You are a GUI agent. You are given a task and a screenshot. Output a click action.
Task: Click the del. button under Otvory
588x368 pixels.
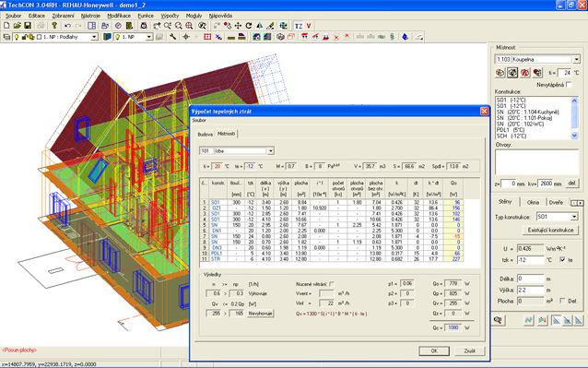[572, 184]
